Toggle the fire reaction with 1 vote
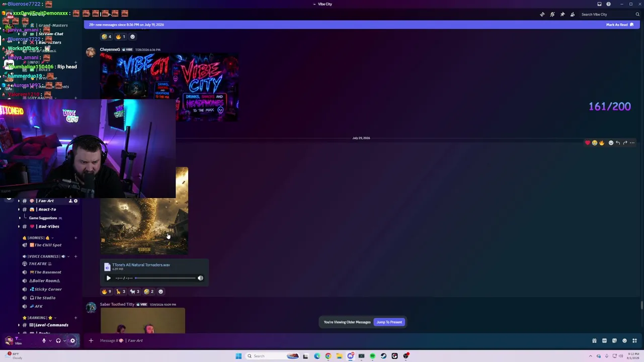The width and height of the screenshot is (644, 362). coord(121,37)
